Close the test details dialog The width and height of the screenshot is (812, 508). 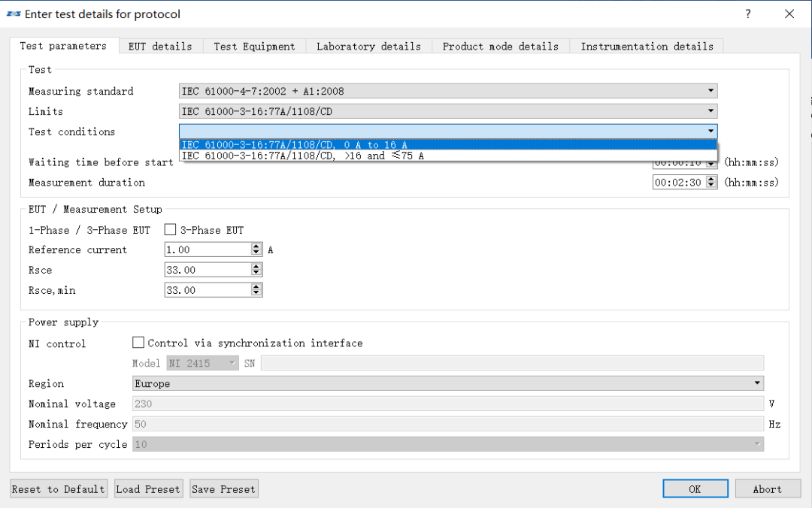tap(789, 14)
